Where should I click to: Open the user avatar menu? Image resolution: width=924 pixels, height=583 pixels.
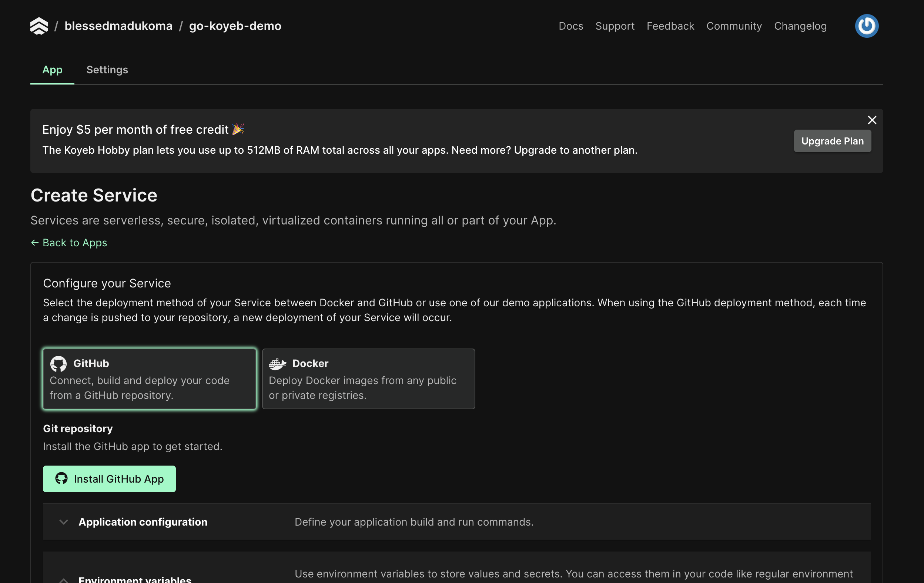click(x=867, y=26)
